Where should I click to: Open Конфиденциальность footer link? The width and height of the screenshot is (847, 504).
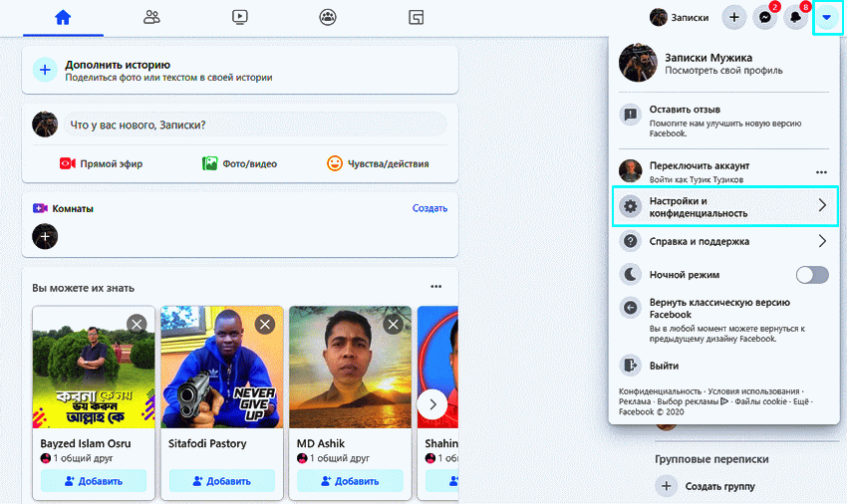point(660,391)
